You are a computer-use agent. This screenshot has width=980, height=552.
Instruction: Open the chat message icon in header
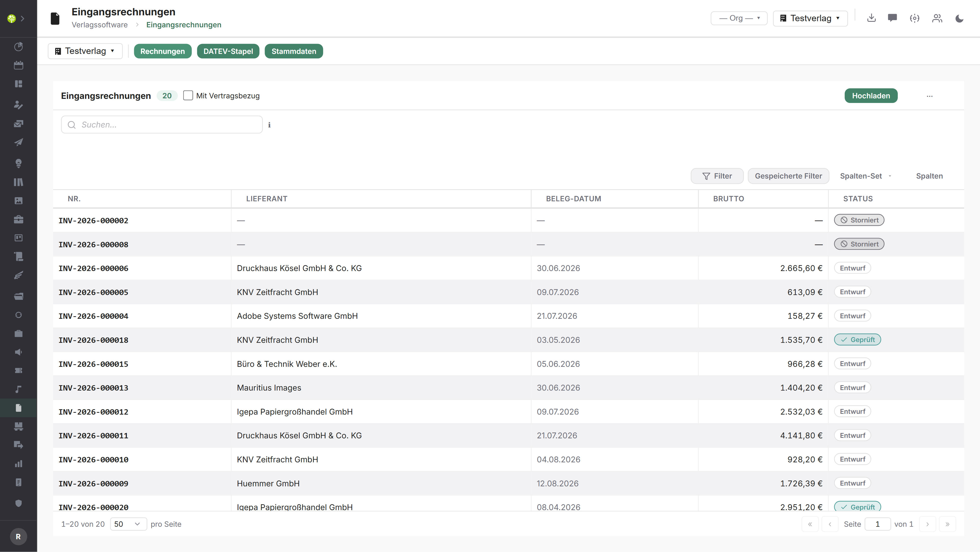[x=892, y=18]
